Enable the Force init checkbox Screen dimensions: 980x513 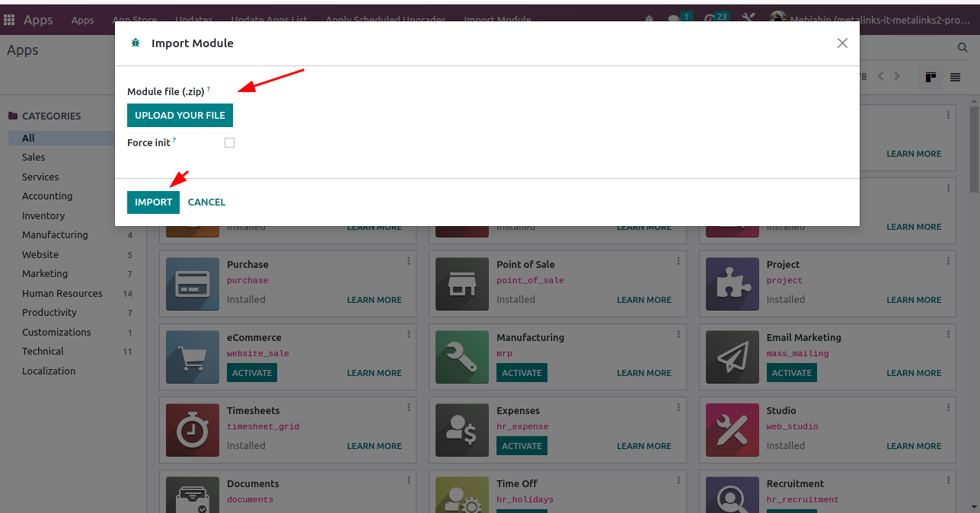(229, 142)
